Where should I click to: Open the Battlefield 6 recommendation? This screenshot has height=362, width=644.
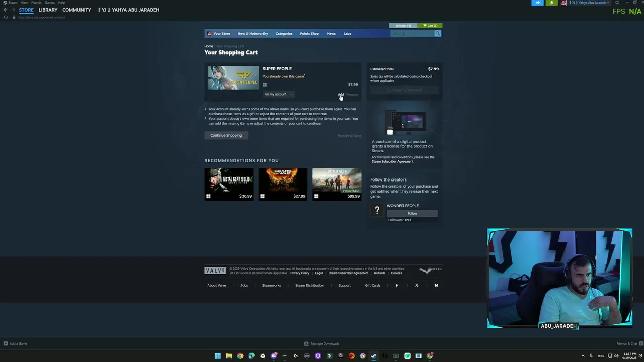(337, 185)
